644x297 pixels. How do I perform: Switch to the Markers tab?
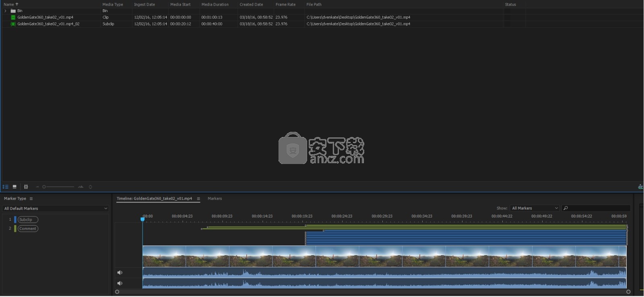(x=215, y=199)
